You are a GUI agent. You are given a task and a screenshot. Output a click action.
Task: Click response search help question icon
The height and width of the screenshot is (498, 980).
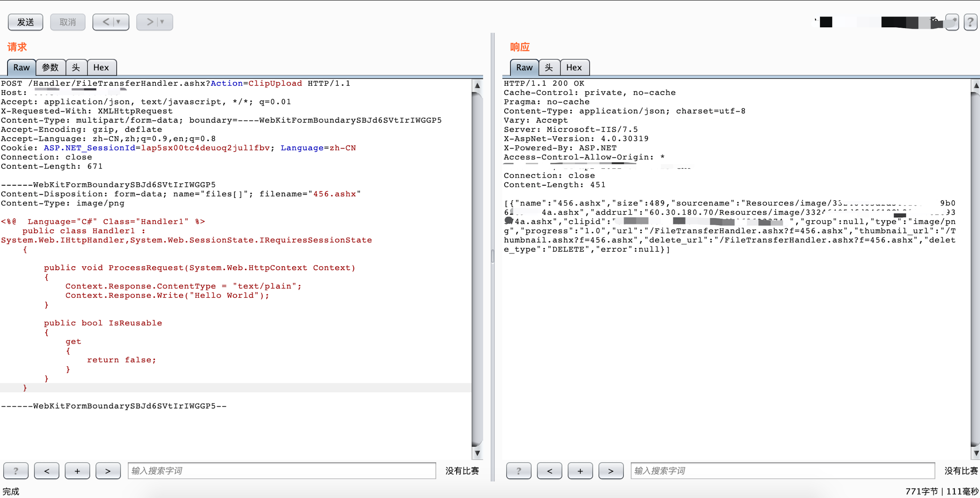tap(519, 471)
